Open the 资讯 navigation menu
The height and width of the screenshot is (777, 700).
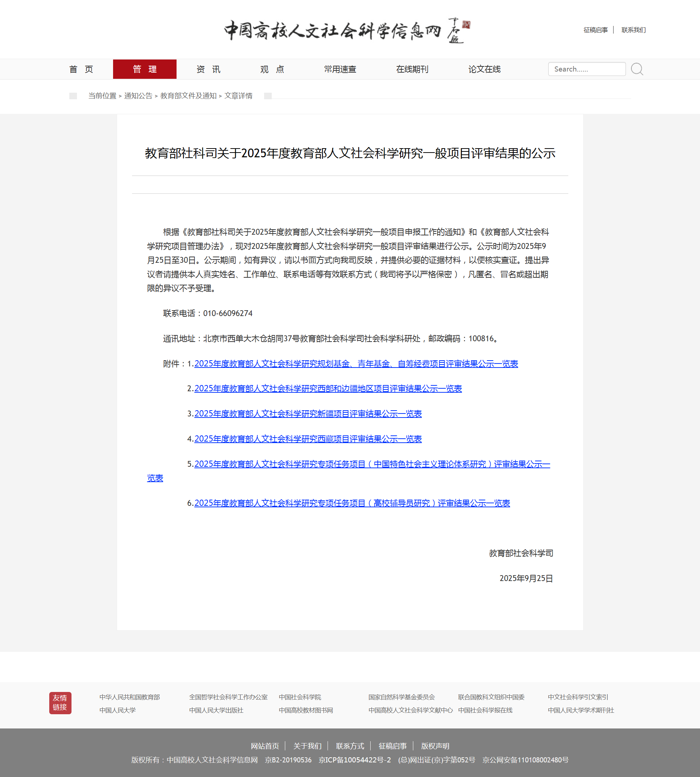coord(208,69)
